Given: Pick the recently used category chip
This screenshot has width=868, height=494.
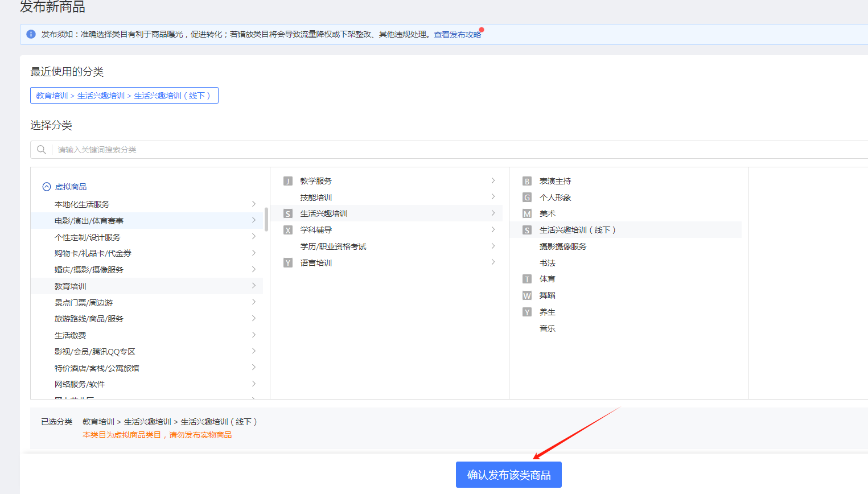Looking at the screenshot, I should (x=124, y=96).
